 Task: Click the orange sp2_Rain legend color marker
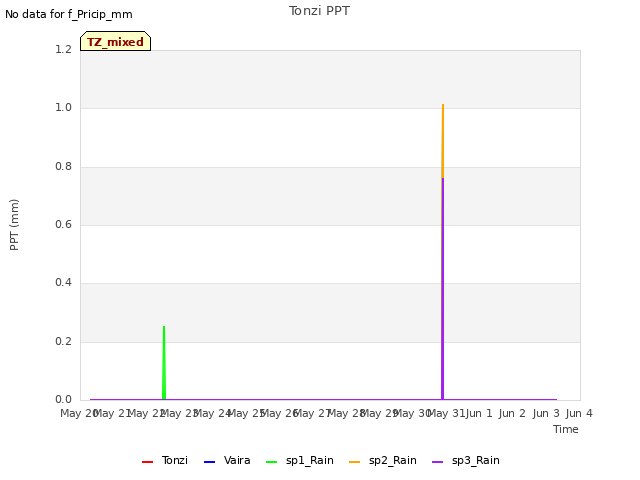coord(355,462)
